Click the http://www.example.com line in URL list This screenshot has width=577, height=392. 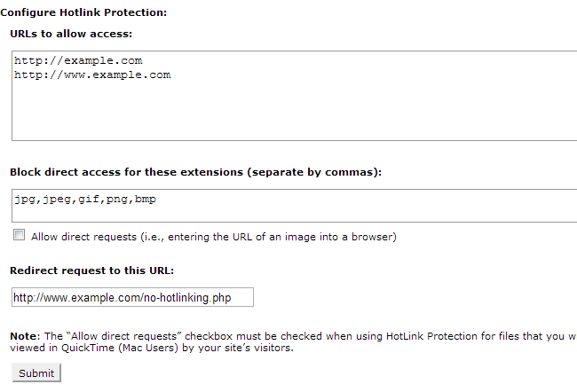point(92,75)
